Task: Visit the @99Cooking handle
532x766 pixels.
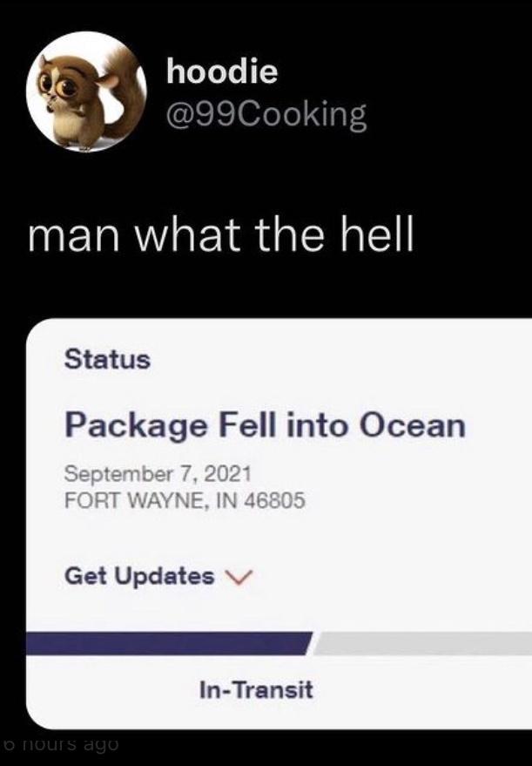Action: 266,115
